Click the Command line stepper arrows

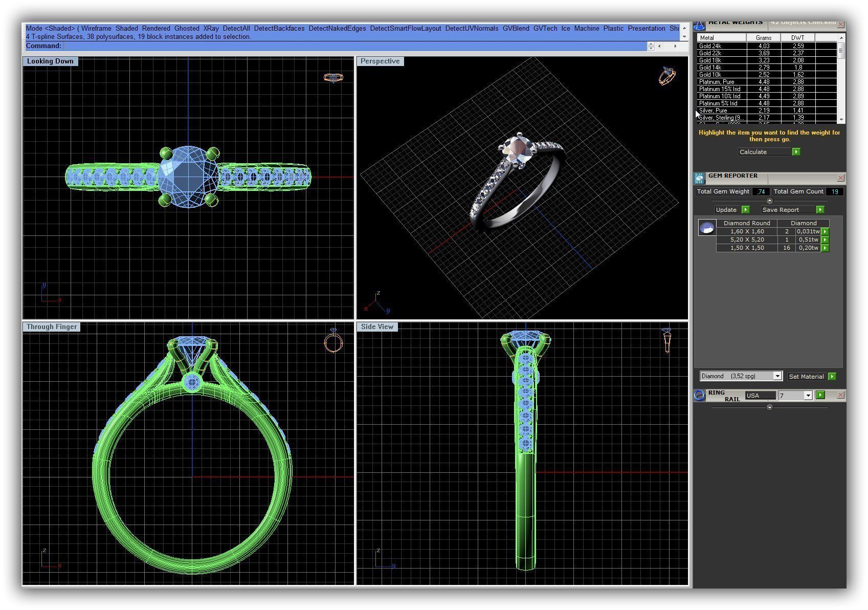point(651,46)
